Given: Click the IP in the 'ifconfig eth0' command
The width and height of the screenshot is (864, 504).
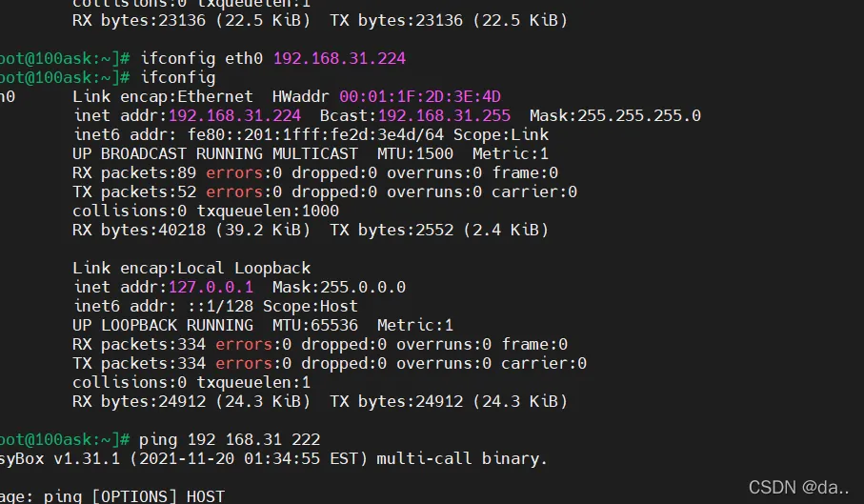Looking at the screenshot, I should pos(339,58).
